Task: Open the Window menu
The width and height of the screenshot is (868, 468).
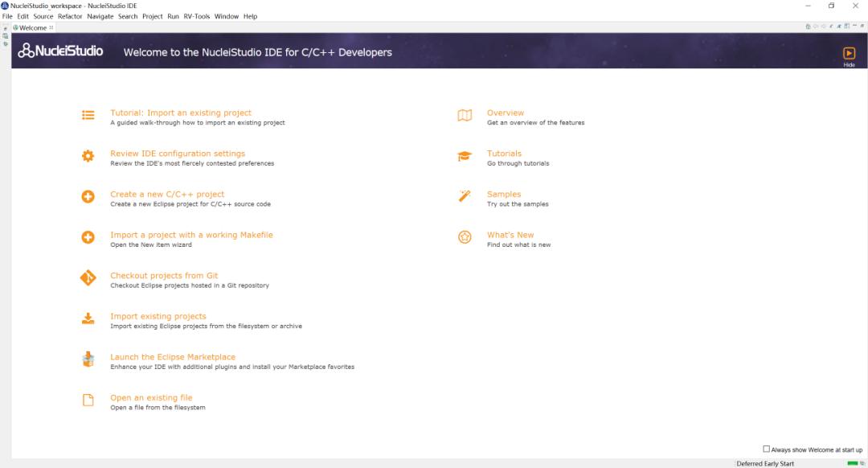Action: [227, 17]
